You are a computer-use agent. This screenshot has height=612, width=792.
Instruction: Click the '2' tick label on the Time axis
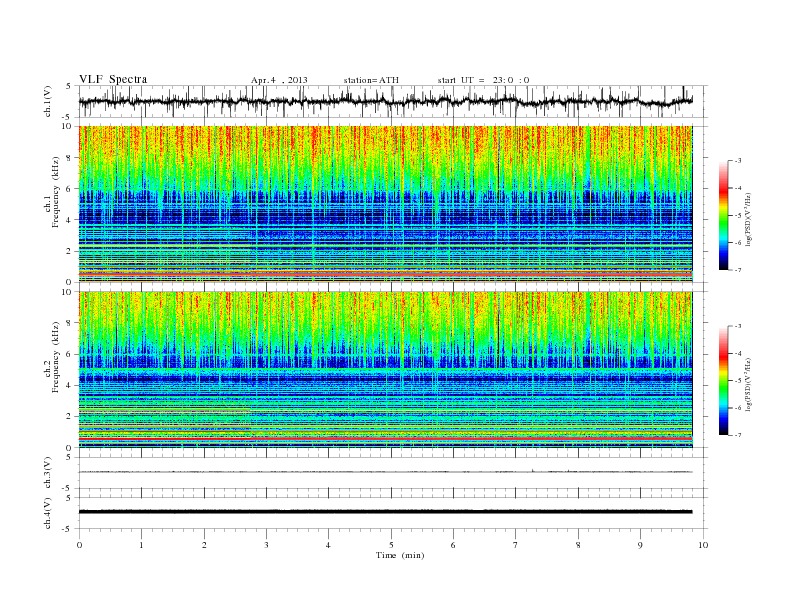(204, 545)
